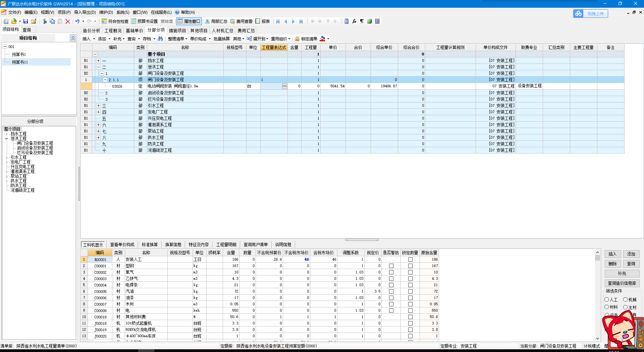Collapse row 2.1.1 闸门设备及安装工程

(105, 80)
